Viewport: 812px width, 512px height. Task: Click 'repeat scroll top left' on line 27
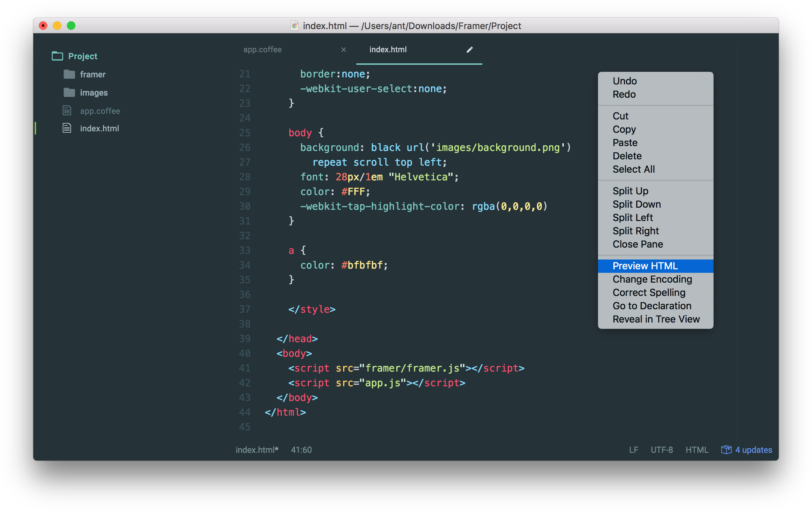[377, 162]
